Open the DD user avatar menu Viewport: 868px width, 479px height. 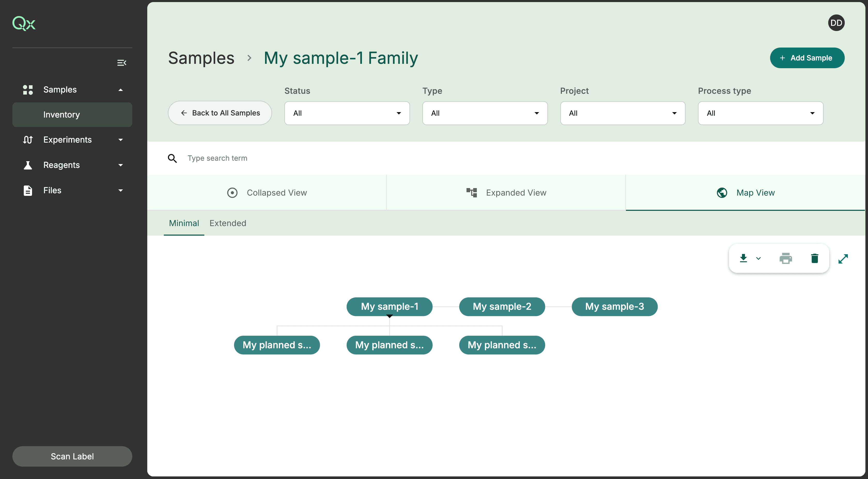836,23
